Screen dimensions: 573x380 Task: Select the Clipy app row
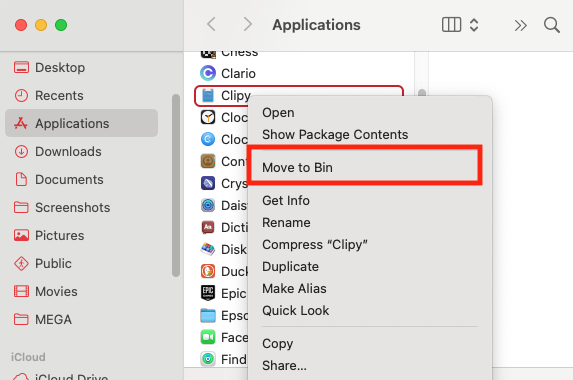pos(299,96)
